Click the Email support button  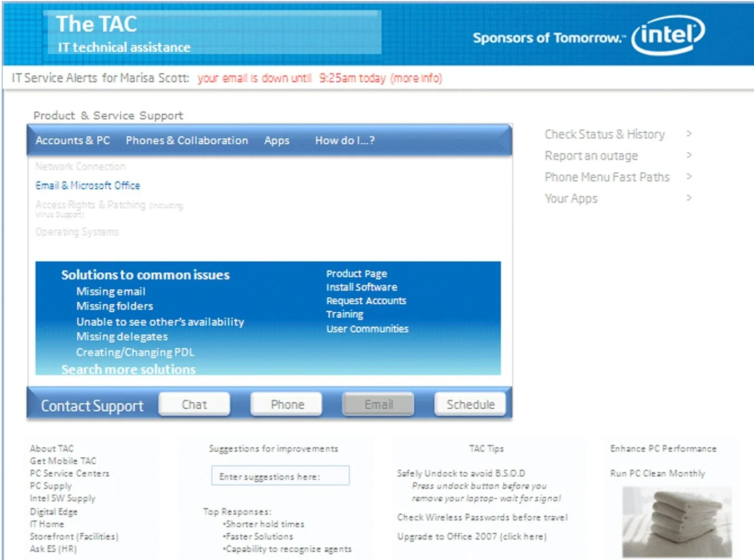click(x=379, y=404)
